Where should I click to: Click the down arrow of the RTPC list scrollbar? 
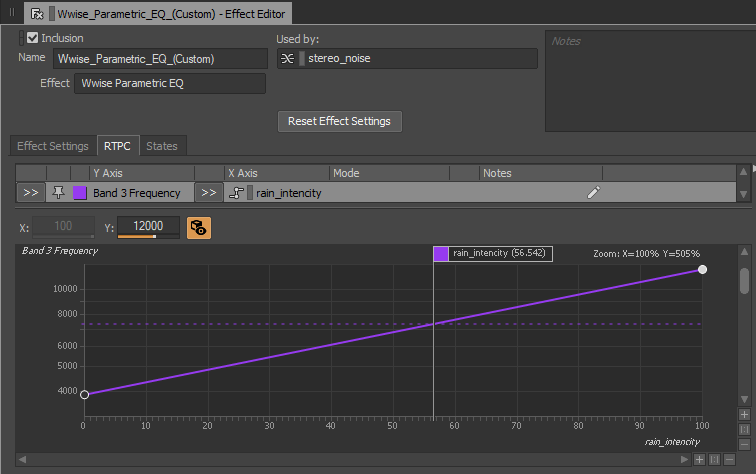pyautogui.click(x=743, y=194)
